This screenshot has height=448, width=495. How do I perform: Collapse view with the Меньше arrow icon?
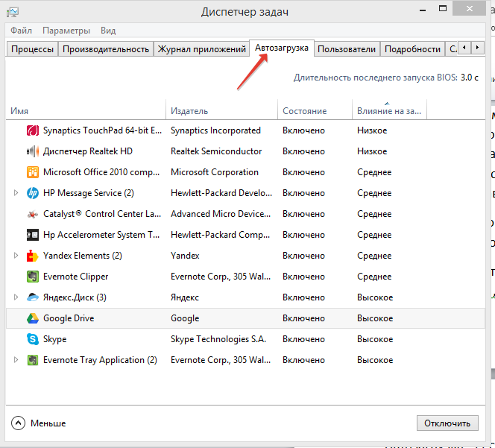pos(18,423)
